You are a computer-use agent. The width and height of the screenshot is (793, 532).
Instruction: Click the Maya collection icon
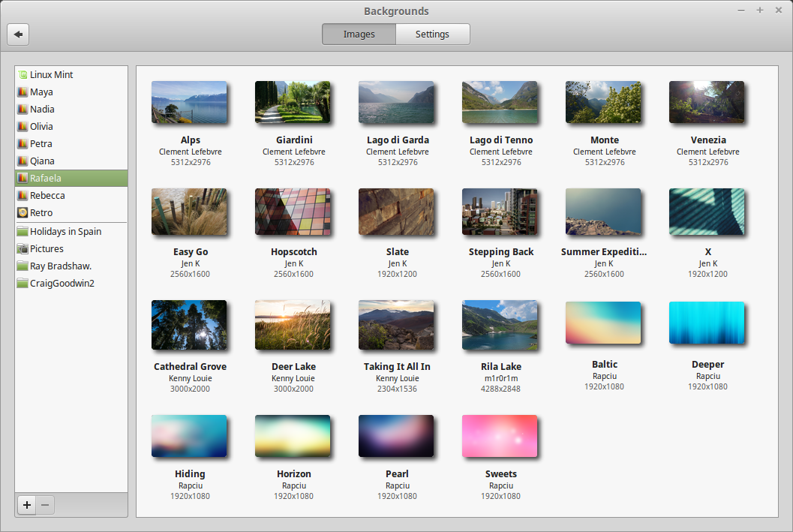23,92
